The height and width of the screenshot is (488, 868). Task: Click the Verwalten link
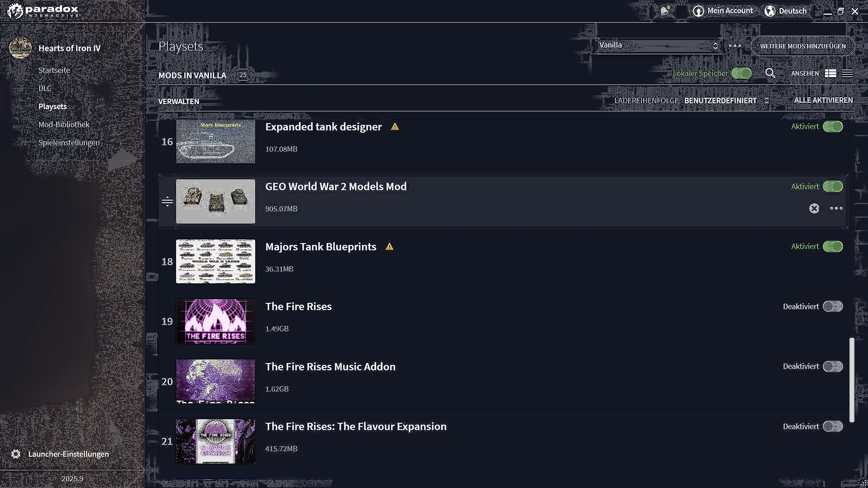(x=179, y=101)
